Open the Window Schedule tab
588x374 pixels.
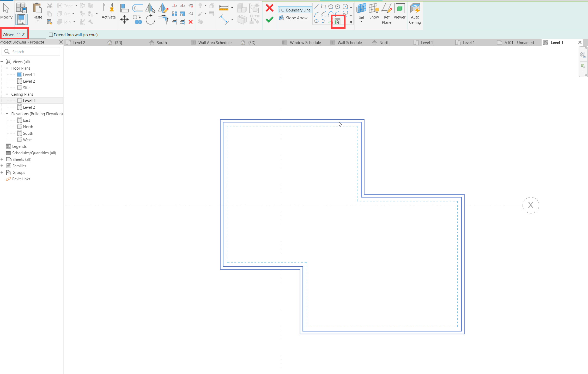[x=305, y=42]
